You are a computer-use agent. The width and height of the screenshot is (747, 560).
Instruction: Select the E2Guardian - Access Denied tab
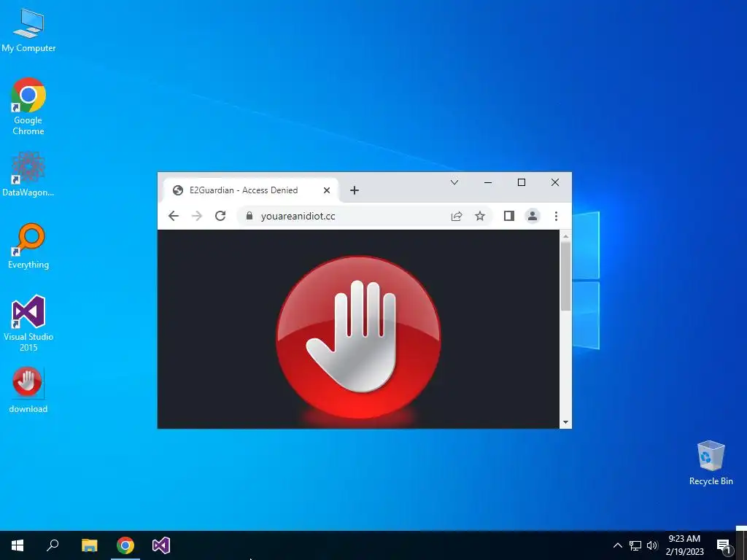(251, 190)
